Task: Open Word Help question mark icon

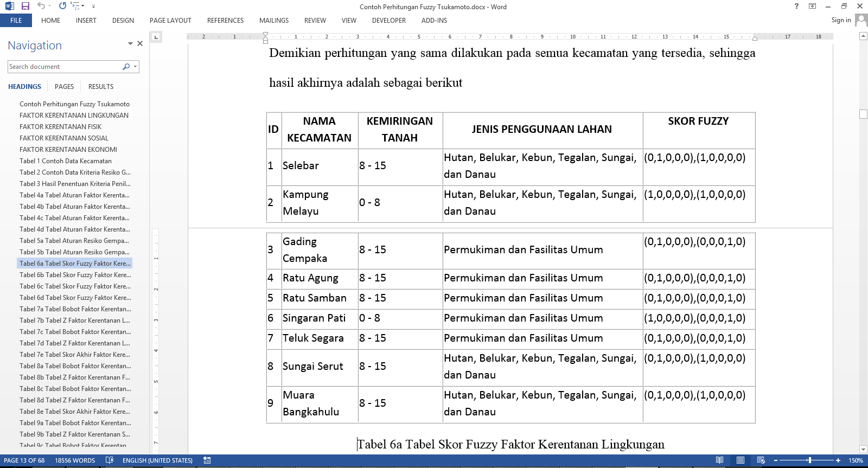Action: pos(796,6)
